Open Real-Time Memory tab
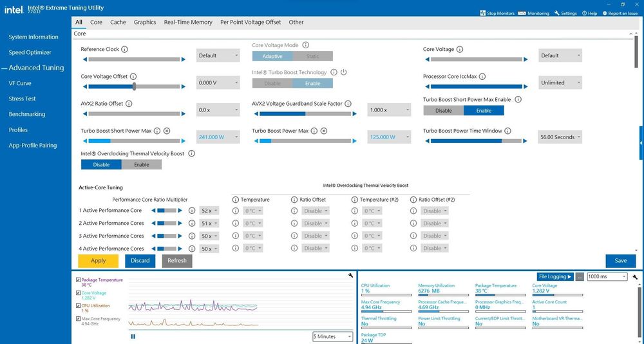 click(188, 22)
